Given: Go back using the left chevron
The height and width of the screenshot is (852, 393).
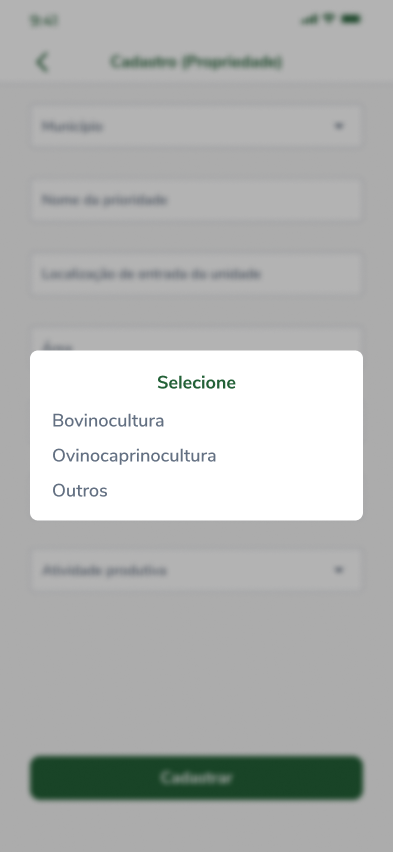Looking at the screenshot, I should [42, 62].
